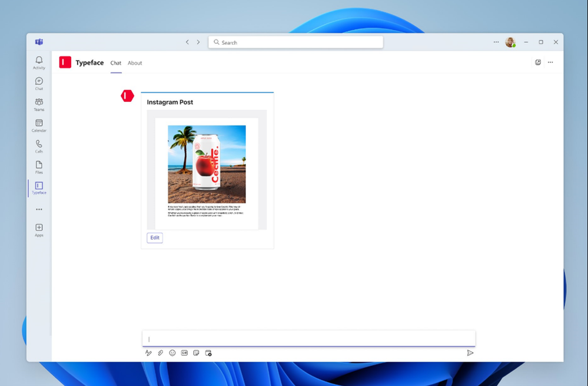
Task: Open the Activity bell in sidebar
Action: (39, 62)
